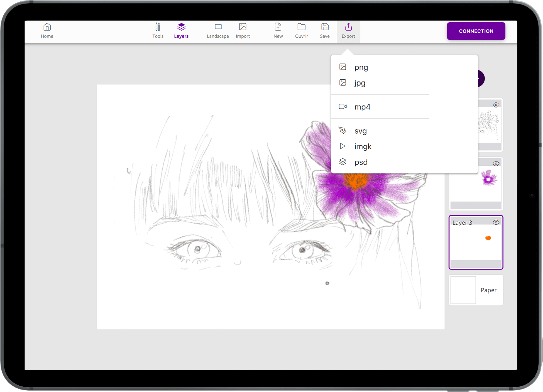Export the drawing as png

[x=361, y=67]
